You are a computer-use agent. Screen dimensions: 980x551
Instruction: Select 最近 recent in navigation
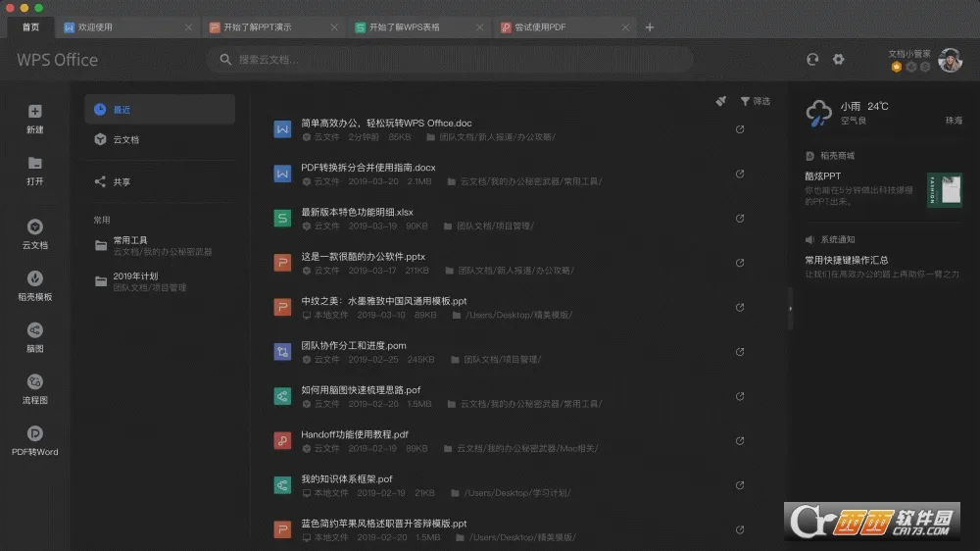click(160, 110)
